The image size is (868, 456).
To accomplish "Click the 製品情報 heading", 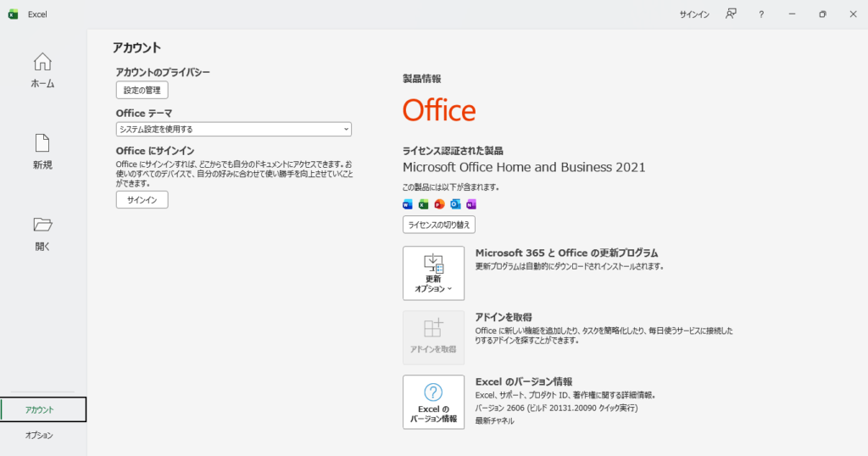I will [422, 79].
